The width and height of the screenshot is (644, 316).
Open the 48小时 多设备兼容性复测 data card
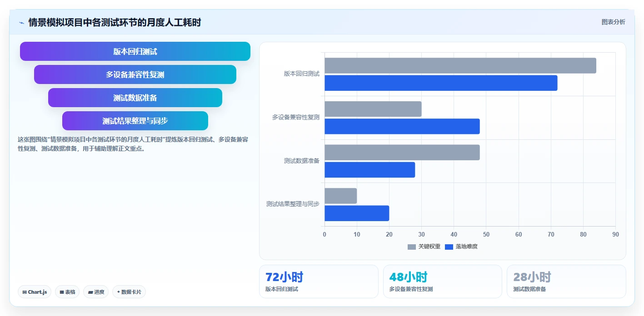443,281
